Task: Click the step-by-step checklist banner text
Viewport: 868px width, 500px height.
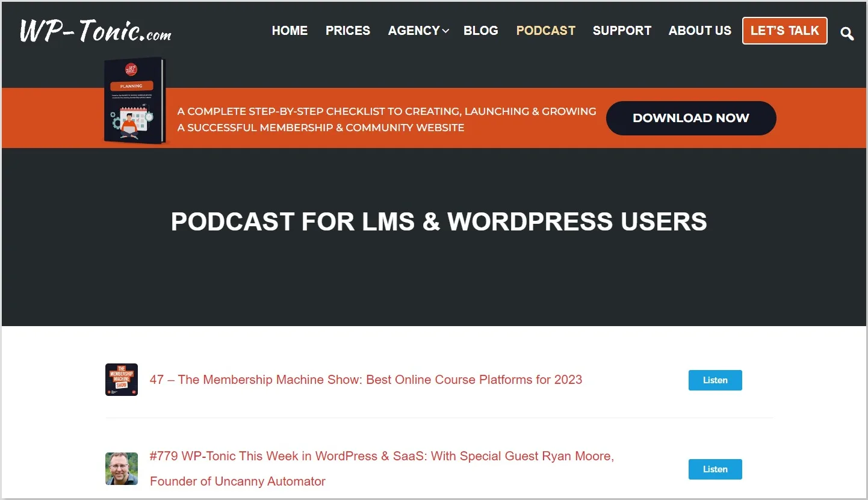Action: [386, 119]
